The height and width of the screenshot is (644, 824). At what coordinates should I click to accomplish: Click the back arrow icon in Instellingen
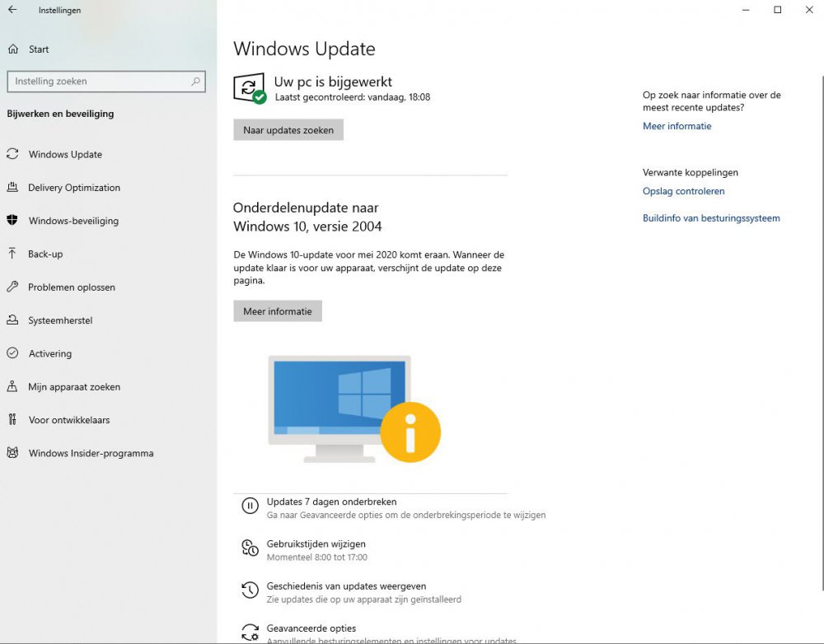(x=12, y=9)
